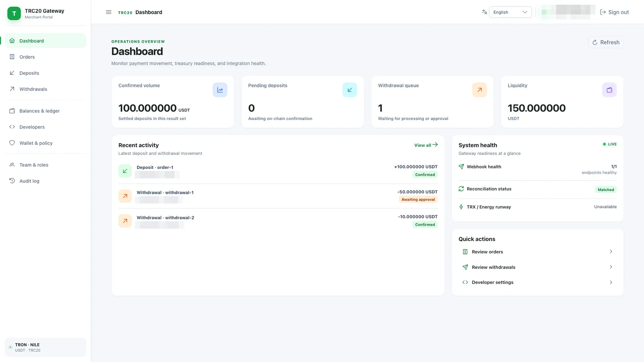Image resolution: width=644 pixels, height=362 pixels.
Task: Click the Matched reconciliation badge
Action: point(606,189)
